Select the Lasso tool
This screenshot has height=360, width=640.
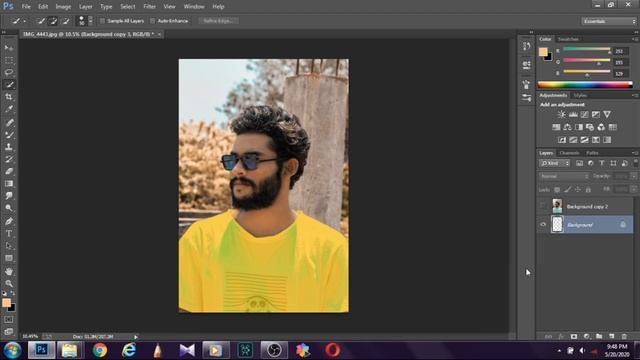tap(9, 72)
